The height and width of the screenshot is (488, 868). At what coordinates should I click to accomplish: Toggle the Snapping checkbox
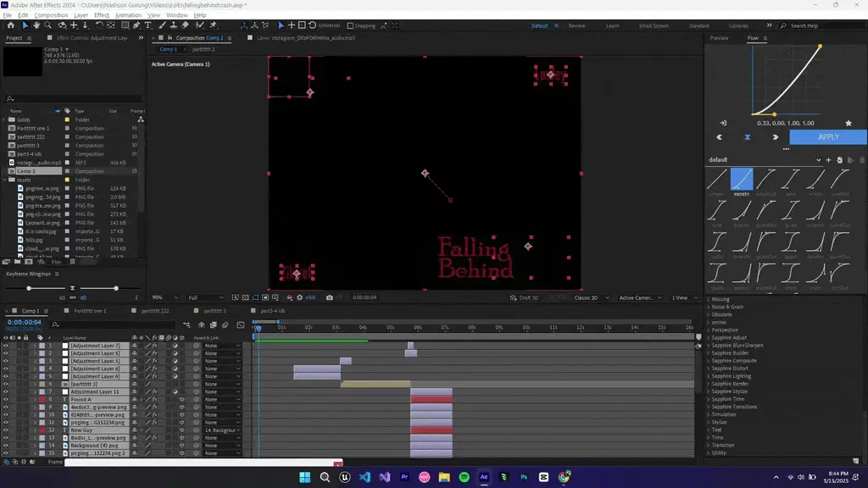(x=350, y=25)
